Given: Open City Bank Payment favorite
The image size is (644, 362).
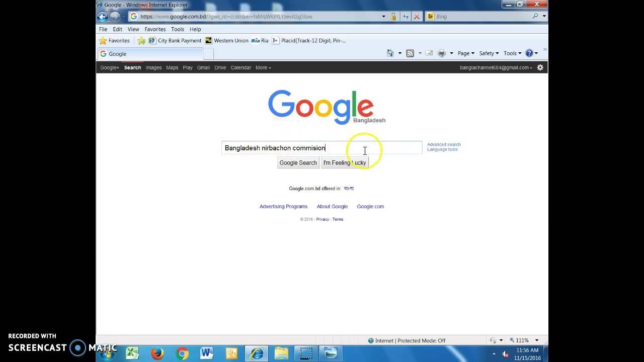Looking at the screenshot, I should [x=175, y=41].
